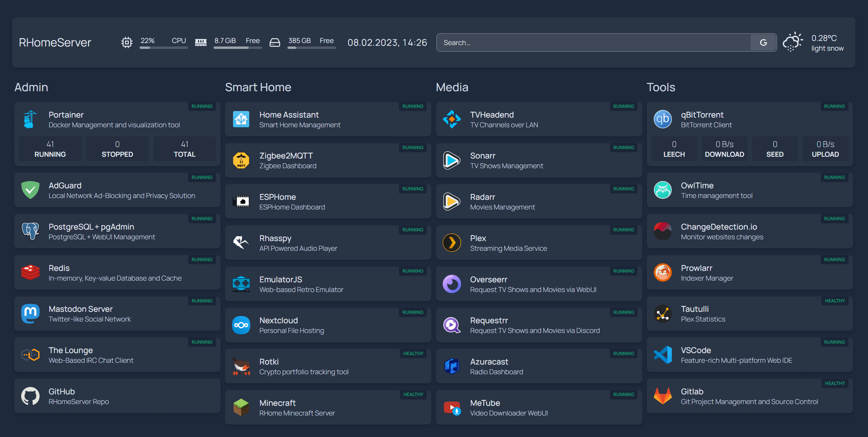868x437 pixels.
Task: Open the qBitTorrent title link
Action: pyautogui.click(x=702, y=115)
